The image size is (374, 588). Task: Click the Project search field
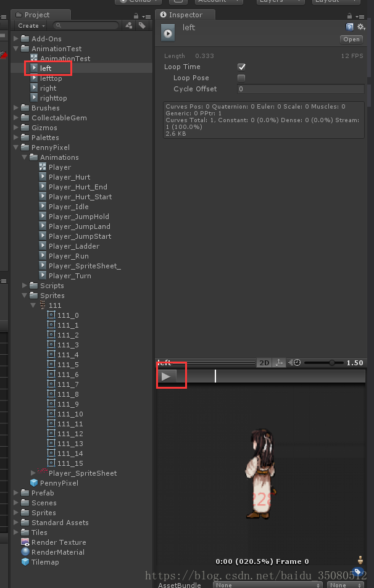(x=86, y=25)
